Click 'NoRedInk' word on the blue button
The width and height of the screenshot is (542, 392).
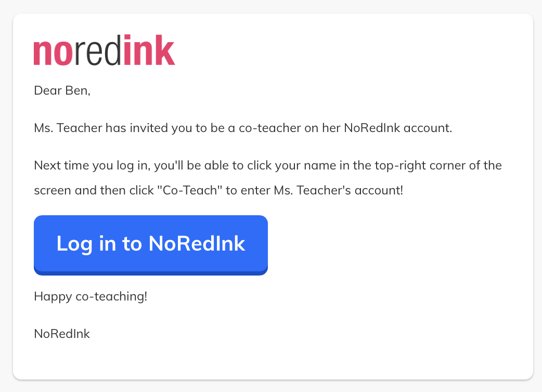[x=197, y=243]
